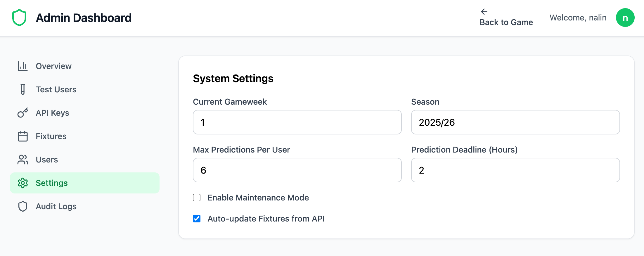
Task: Click the Overview bar chart icon
Action: (x=22, y=66)
